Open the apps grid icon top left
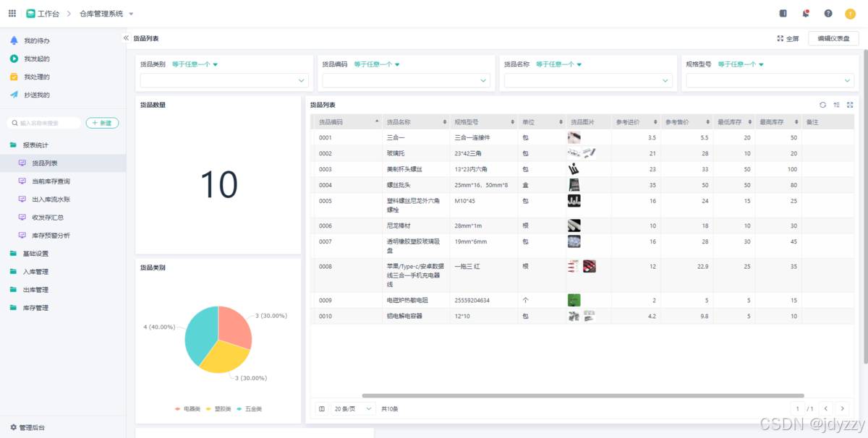 [x=12, y=13]
